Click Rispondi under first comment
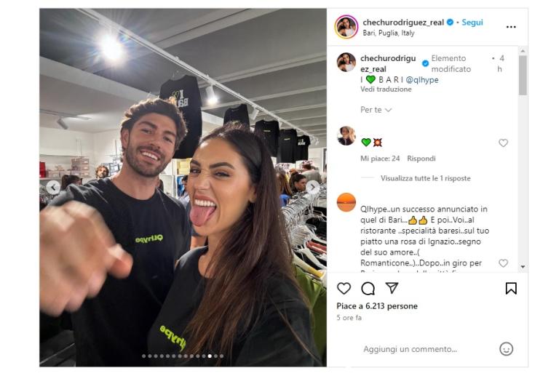The width and height of the screenshot is (559, 392). (421, 159)
